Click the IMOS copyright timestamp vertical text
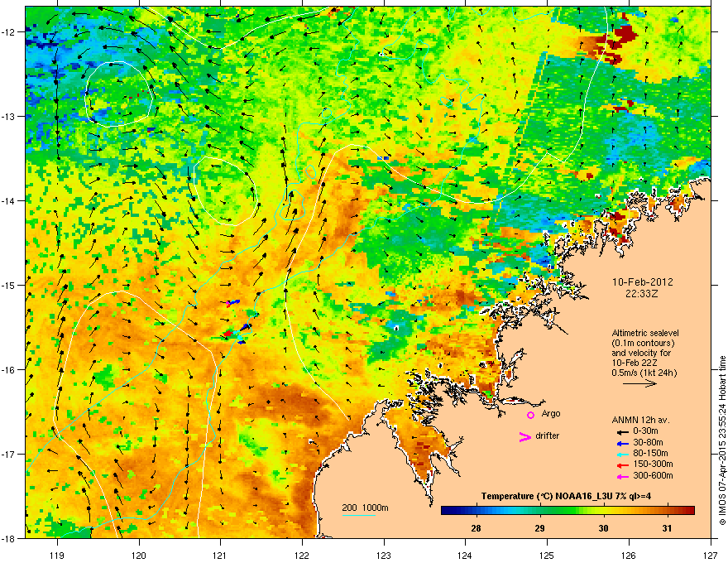 (722, 440)
